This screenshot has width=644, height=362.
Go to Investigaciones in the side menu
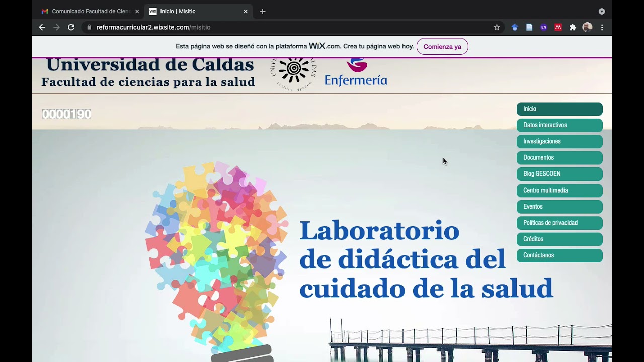coord(559,141)
